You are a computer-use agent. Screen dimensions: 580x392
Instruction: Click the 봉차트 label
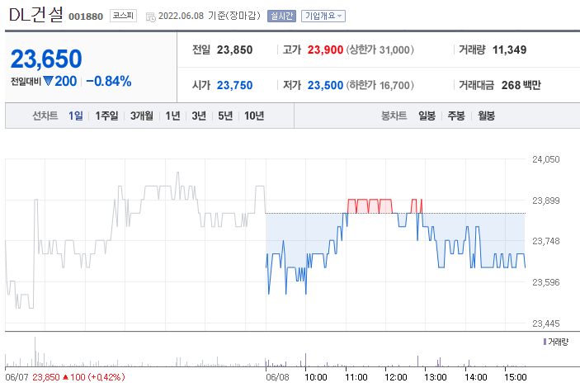tap(394, 116)
